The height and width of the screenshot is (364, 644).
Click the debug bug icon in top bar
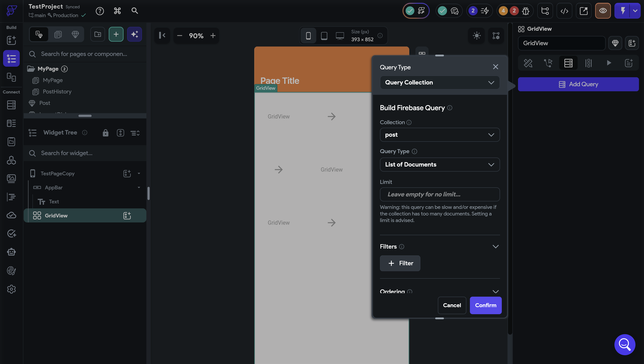(x=525, y=11)
